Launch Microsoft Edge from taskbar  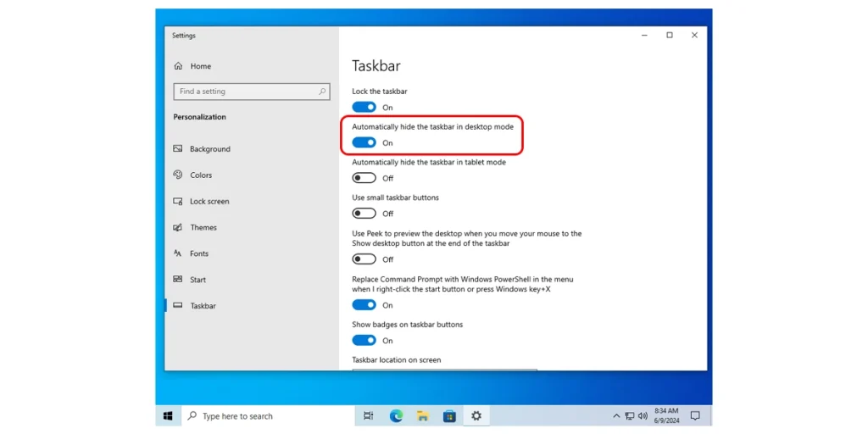coord(396,415)
